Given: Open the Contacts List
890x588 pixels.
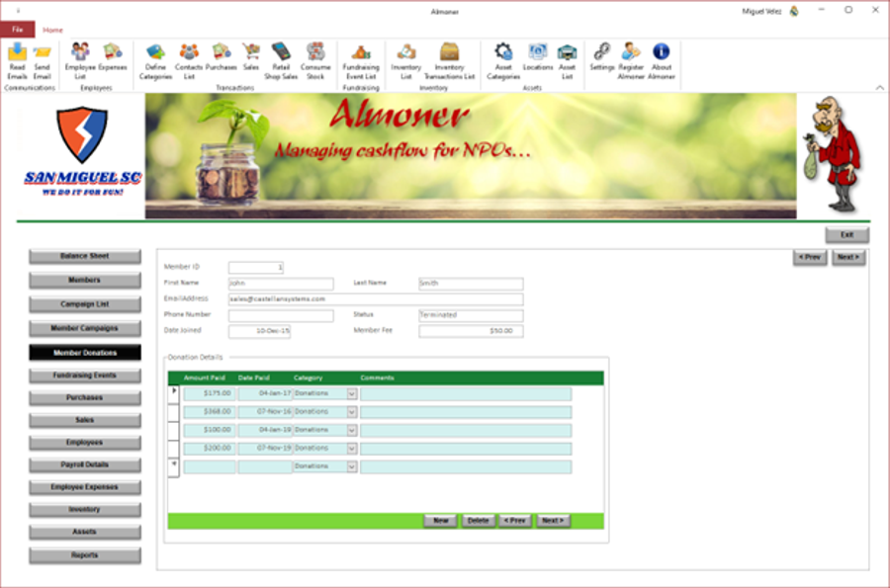Looking at the screenshot, I should [189, 60].
